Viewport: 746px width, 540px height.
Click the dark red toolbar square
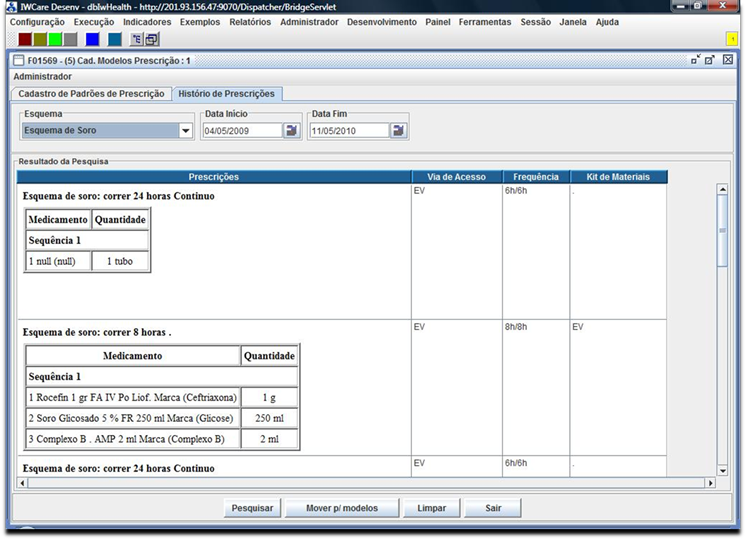(x=25, y=39)
